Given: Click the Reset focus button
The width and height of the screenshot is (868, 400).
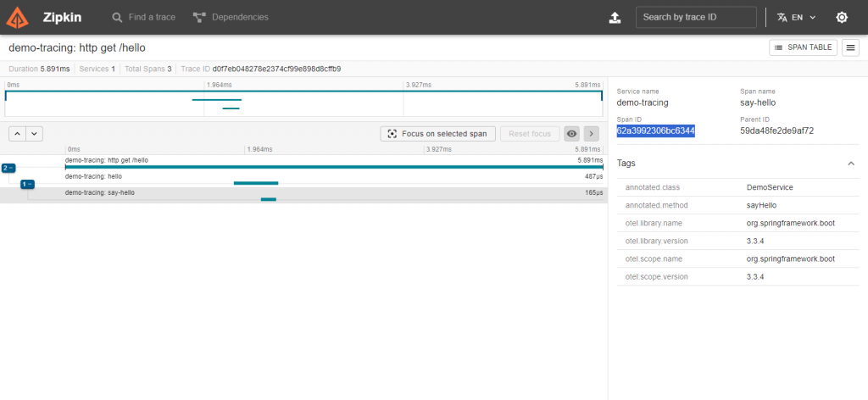Looking at the screenshot, I should (530, 133).
